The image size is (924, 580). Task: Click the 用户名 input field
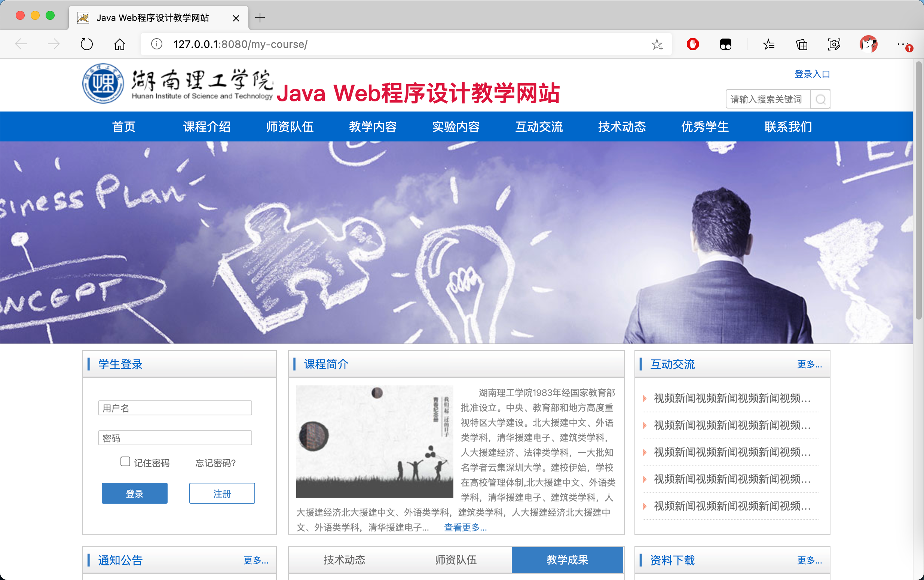pos(175,408)
